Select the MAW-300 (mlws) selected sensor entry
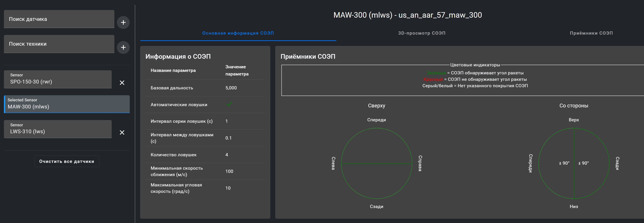 coord(67,104)
